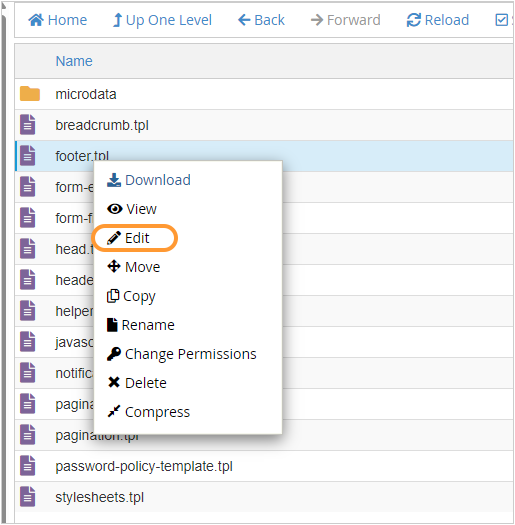The height and width of the screenshot is (525, 515).
Task: Click the Download tray icon in context menu
Action: coord(114,180)
